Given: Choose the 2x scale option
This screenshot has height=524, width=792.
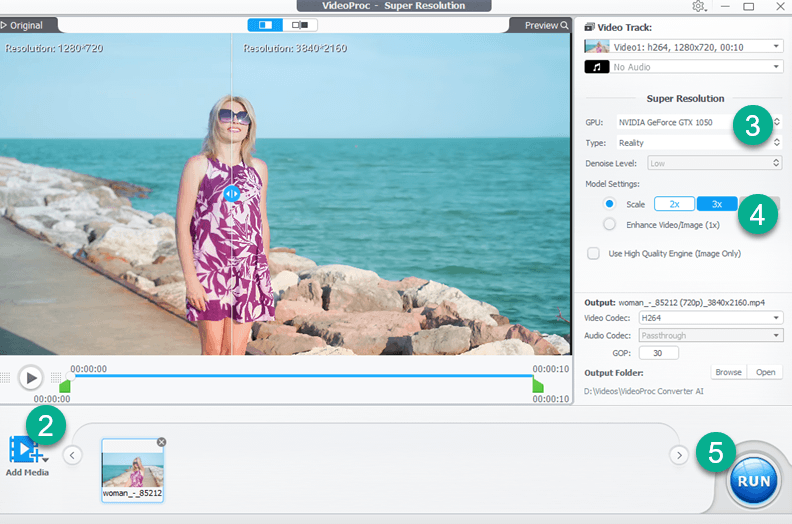Looking at the screenshot, I should (674, 204).
